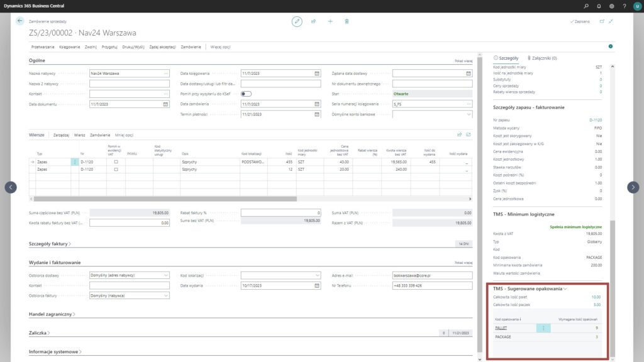
Task: Open item link D-1120 in factbox
Action: click(596, 120)
